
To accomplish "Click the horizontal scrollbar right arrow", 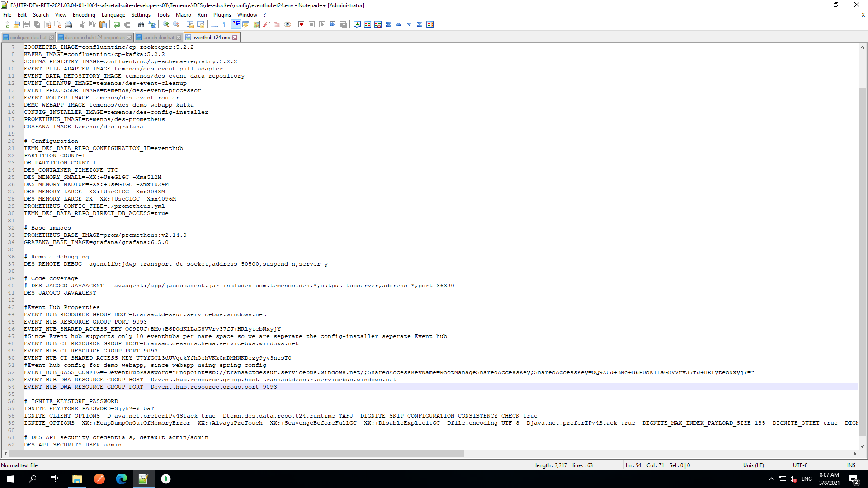I will (854, 454).
